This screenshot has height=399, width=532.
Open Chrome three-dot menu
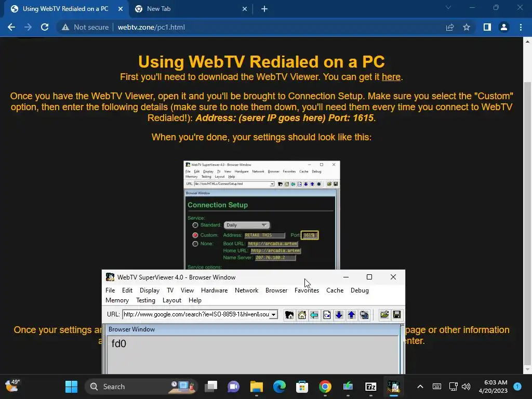click(521, 27)
